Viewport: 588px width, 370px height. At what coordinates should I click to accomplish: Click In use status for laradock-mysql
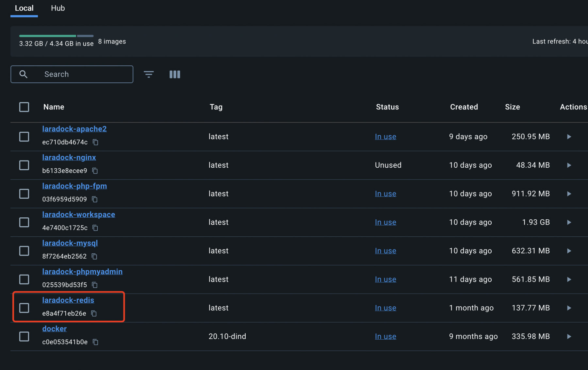point(385,251)
